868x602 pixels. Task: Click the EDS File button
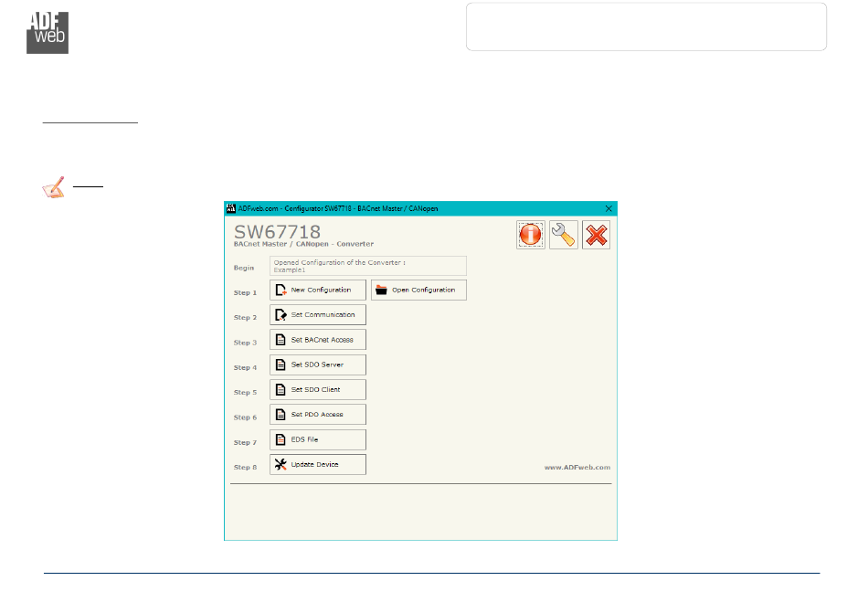point(318,440)
